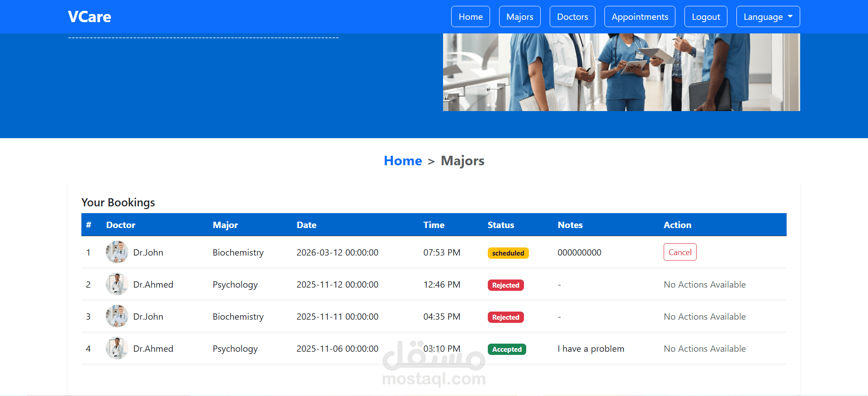Click the VCare brand logo
The height and width of the screenshot is (396, 868).
[90, 17]
